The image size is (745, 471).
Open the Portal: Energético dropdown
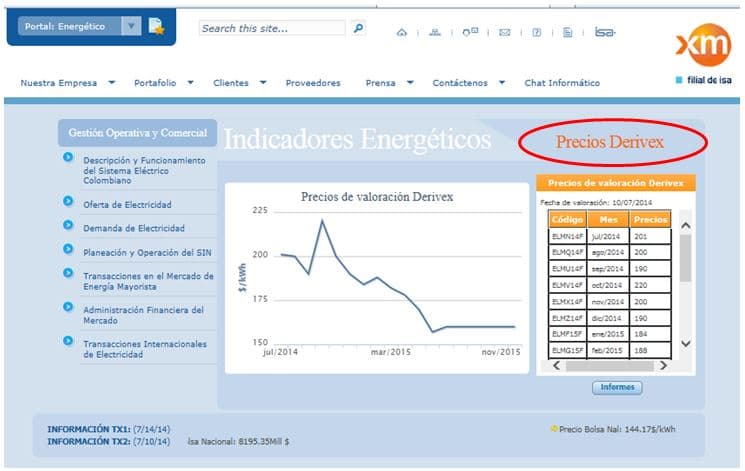(x=131, y=27)
